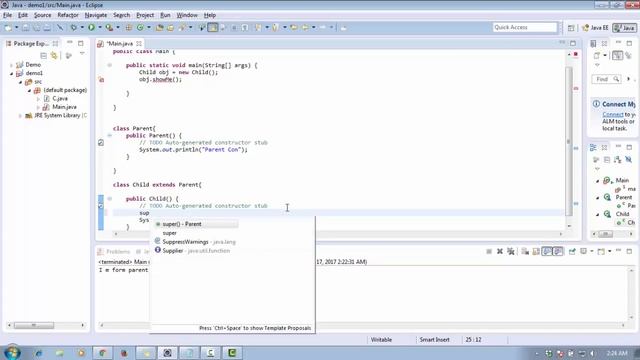640x360 pixels.
Task: Click the Open Perspective icon
Action: pos(571,28)
